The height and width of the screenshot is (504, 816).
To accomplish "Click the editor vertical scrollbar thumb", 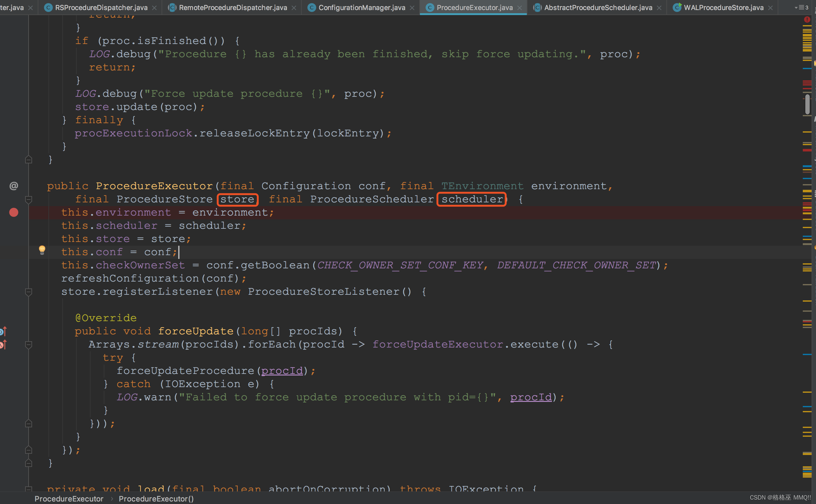I will click(x=807, y=105).
